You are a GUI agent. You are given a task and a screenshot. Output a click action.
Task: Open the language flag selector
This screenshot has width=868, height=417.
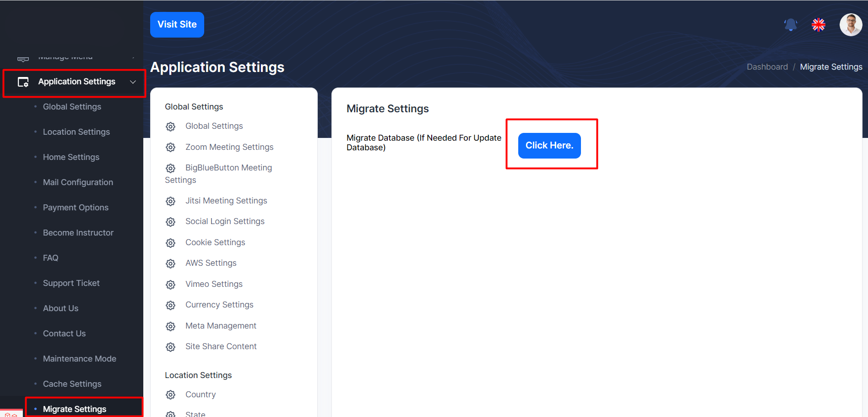[x=818, y=25]
